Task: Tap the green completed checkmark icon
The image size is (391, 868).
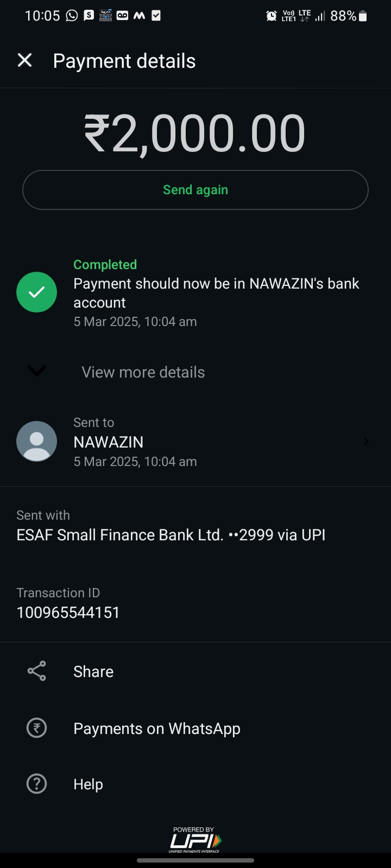Action: point(36,292)
